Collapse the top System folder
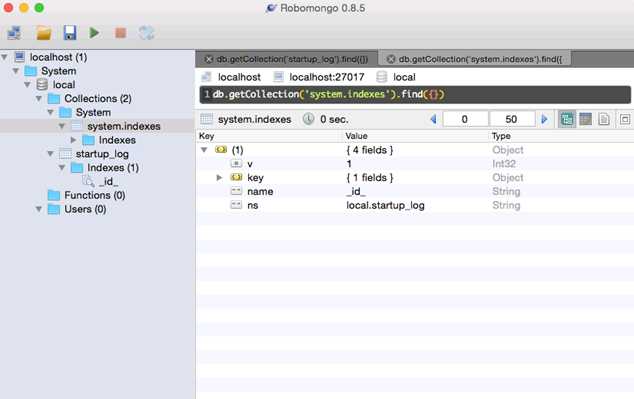634x399 pixels. coord(16,71)
